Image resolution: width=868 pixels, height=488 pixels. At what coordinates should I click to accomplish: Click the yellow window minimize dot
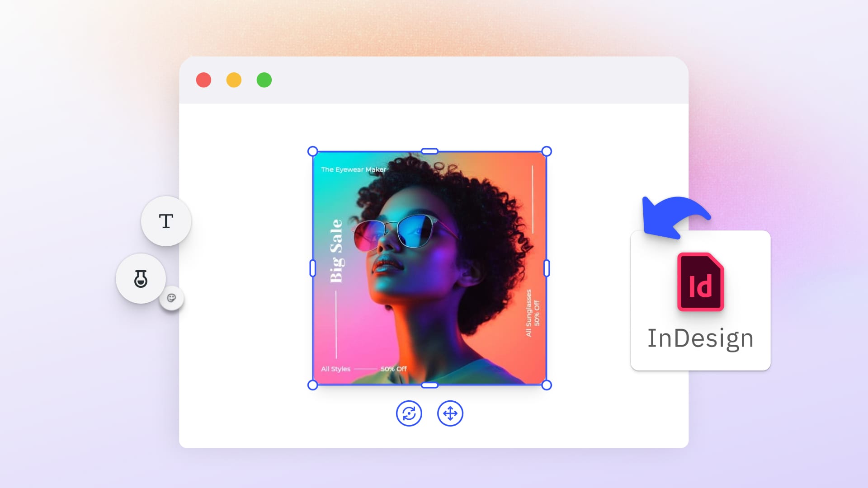(x=234, y=80)
